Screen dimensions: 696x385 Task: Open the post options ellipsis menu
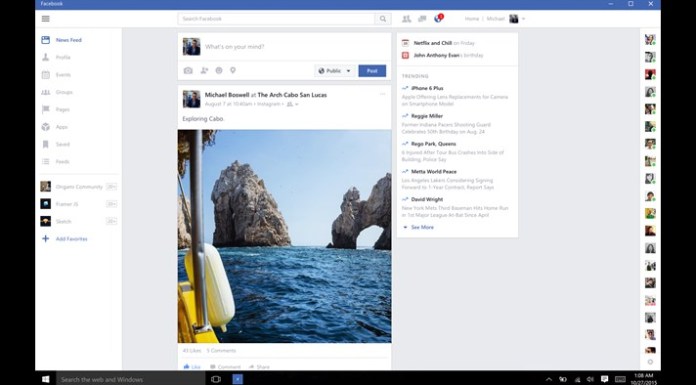[x=383, y=94]
